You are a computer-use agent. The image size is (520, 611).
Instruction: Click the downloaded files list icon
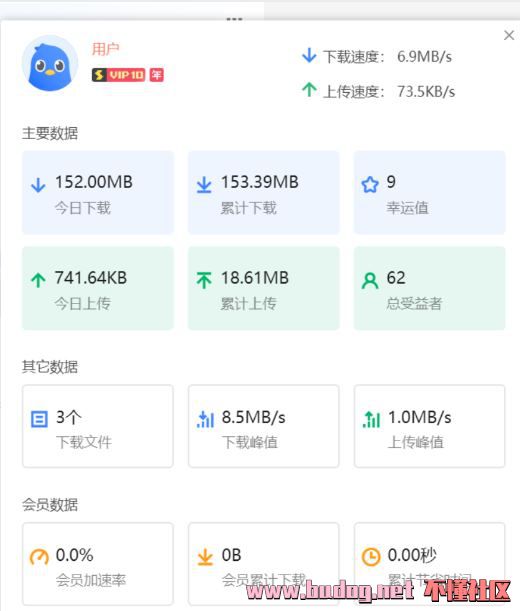[39, 419]
